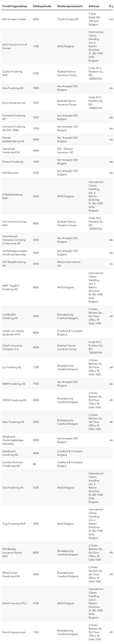Select the AIG Europe Limited company cell
114x644 pixels.
pos(14,19)
